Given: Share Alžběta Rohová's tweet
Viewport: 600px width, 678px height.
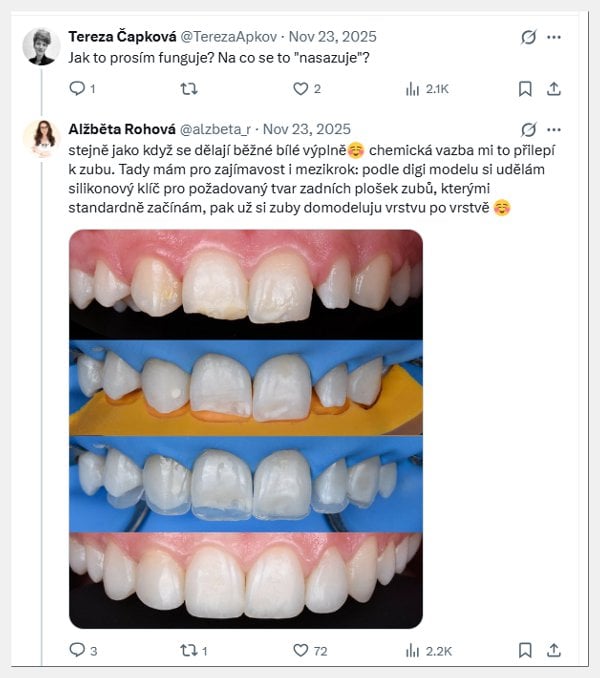Looking at the screenshot, I should [x=554, y=651].
